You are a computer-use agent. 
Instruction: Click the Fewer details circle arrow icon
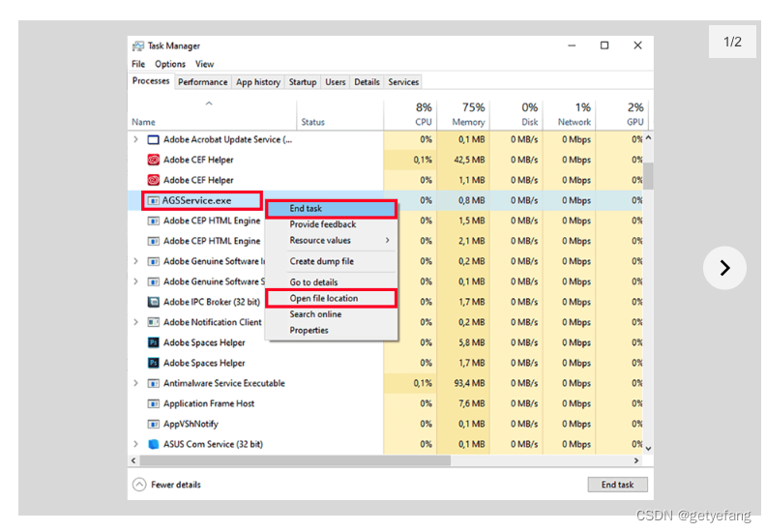pyautogui.click(x=139, y=485)
